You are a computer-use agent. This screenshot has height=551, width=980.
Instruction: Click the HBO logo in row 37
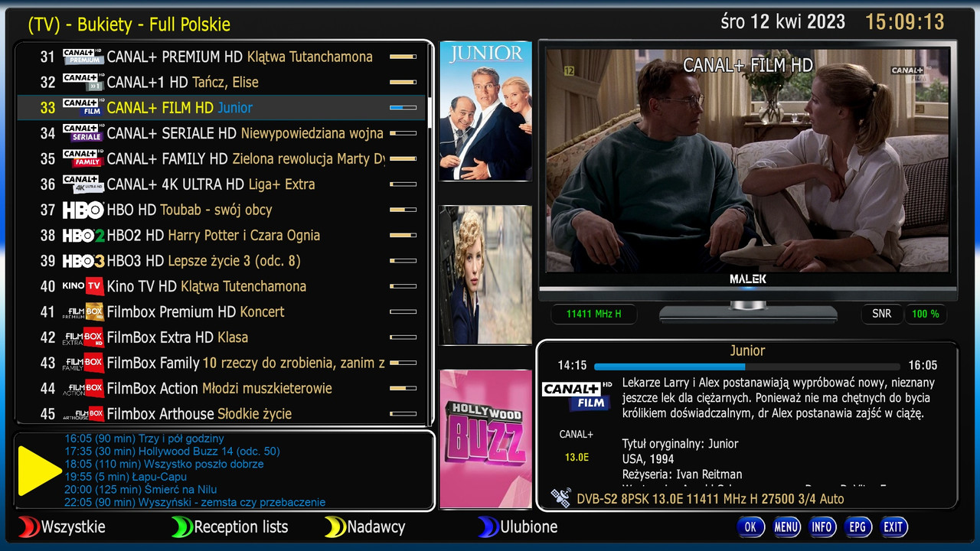click(83, 210)
